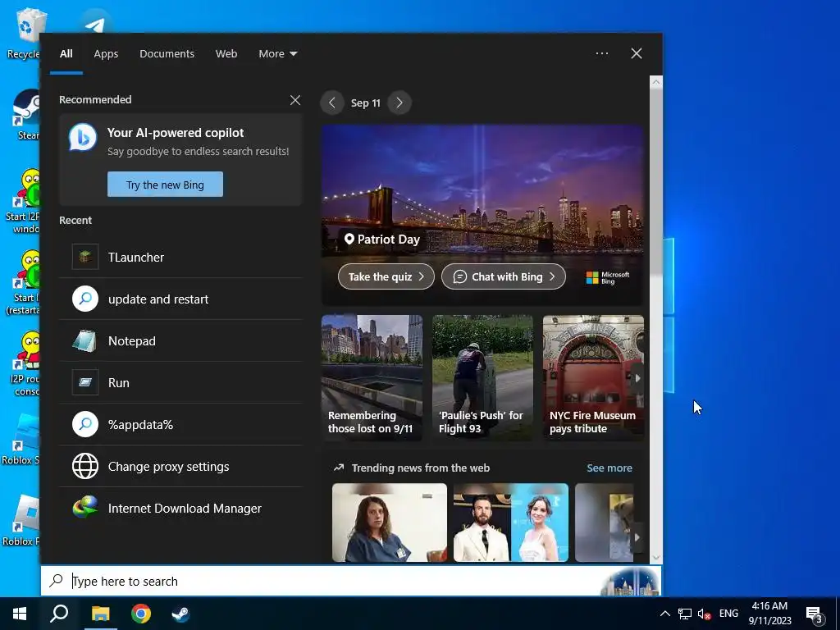This screenshot has height=630, width=840.
Task: Open trending news photo of woman in scrubs
Action: pos(390,523)
